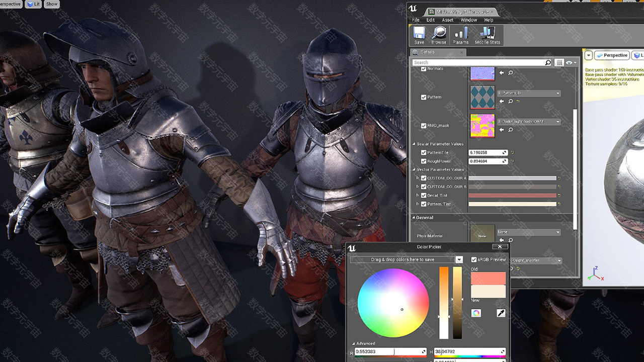Open T_DarkKnightBody_ORM texture dropdown

(x=528, y=122)
